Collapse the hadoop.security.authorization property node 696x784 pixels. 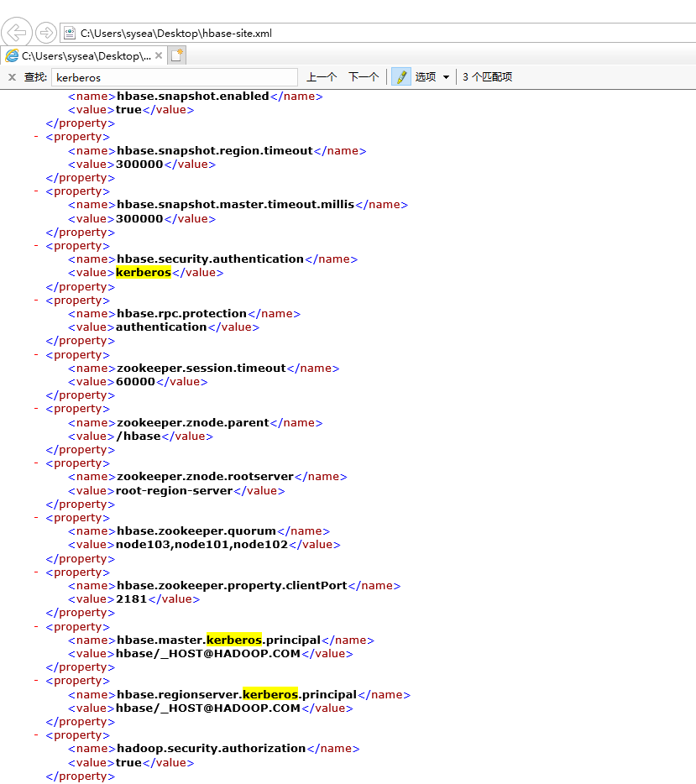35,734
